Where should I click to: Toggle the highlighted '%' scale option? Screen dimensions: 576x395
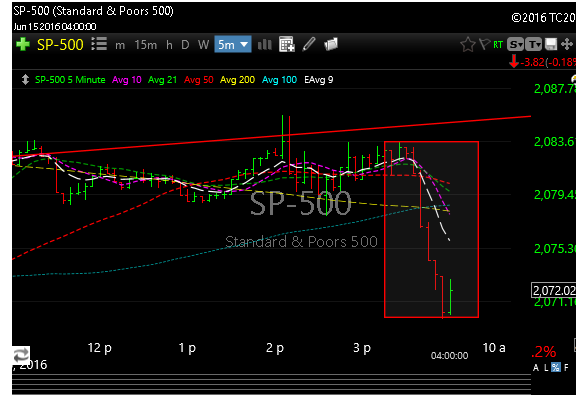[556, 367]
